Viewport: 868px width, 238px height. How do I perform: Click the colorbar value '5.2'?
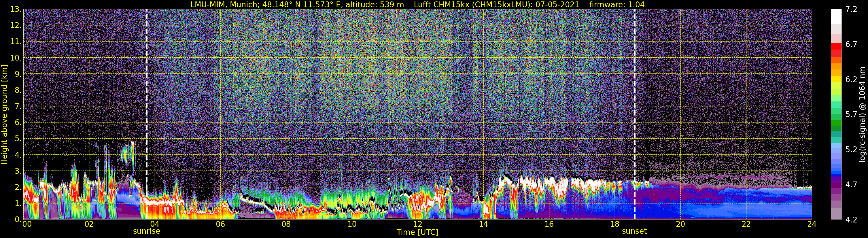[851, 150]
